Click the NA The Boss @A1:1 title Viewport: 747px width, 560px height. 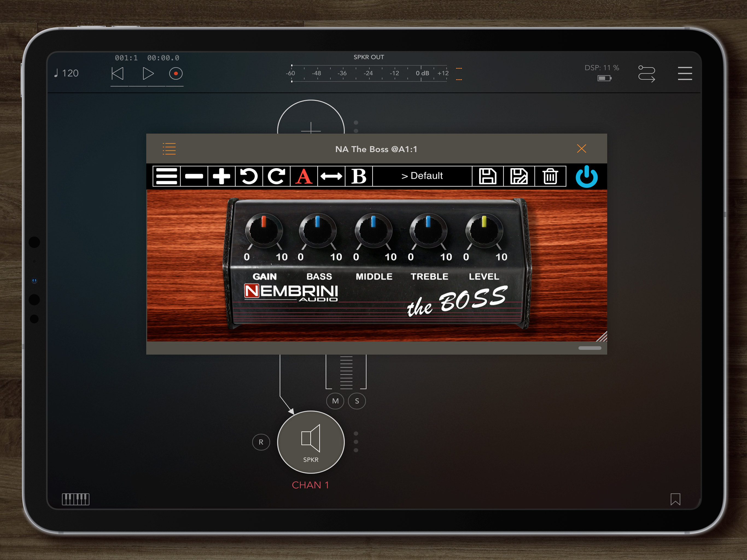pyautogui.click(x=376, y=149)
